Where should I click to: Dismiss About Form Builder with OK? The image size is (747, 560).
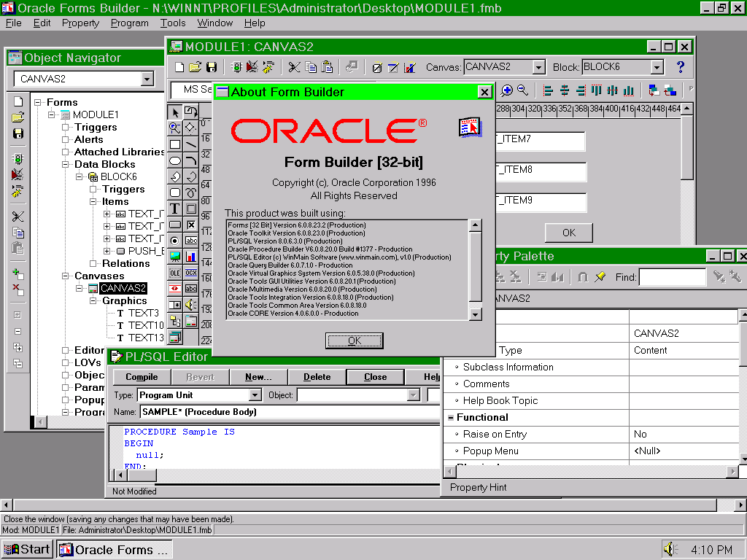click(x=355, y=341)
